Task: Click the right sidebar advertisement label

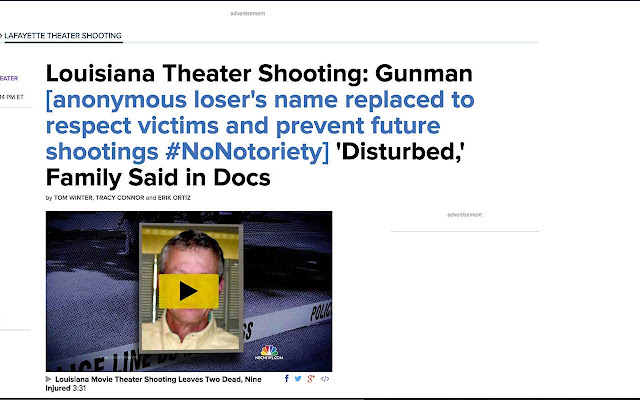Action: tap(464, 215)
